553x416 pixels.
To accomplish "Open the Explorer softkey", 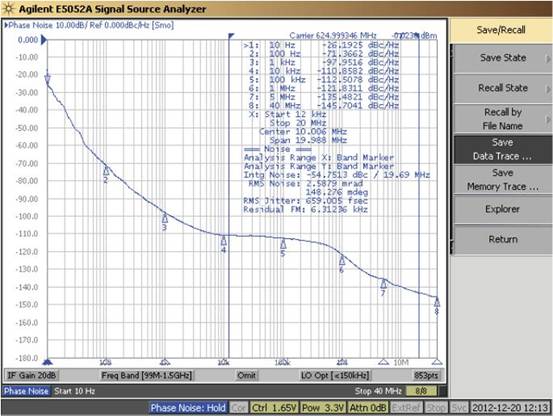I will tap(502, 209).
